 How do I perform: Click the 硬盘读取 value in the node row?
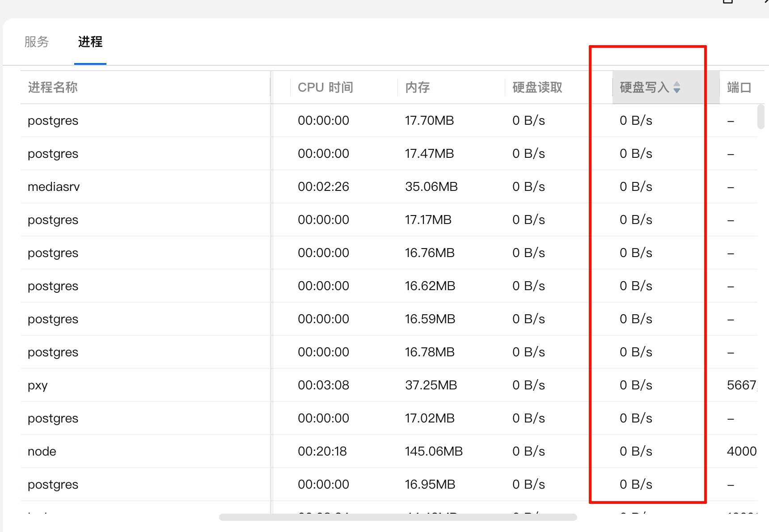tap(528, 452)
